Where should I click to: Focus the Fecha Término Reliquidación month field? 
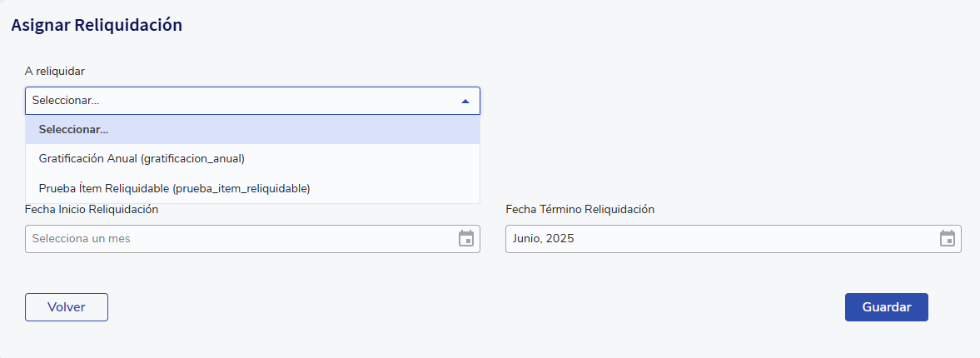pyautogui.click(x=733, y=239)
